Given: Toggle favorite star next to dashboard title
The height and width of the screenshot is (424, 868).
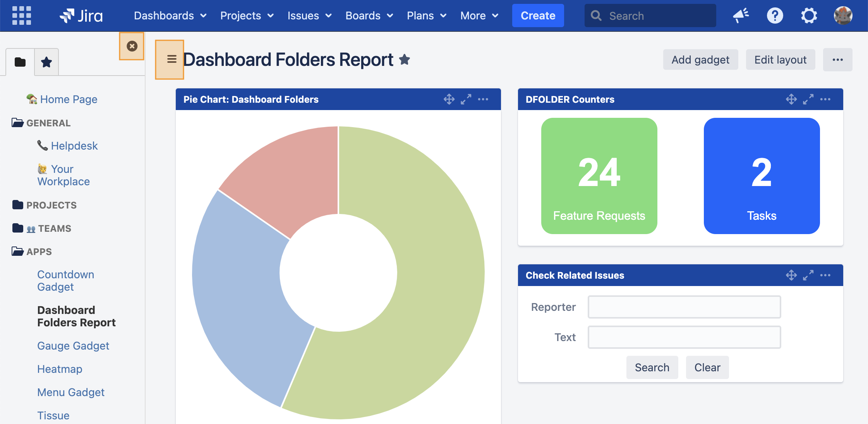Looking at the screenshot, I should [x=405, y=60].
